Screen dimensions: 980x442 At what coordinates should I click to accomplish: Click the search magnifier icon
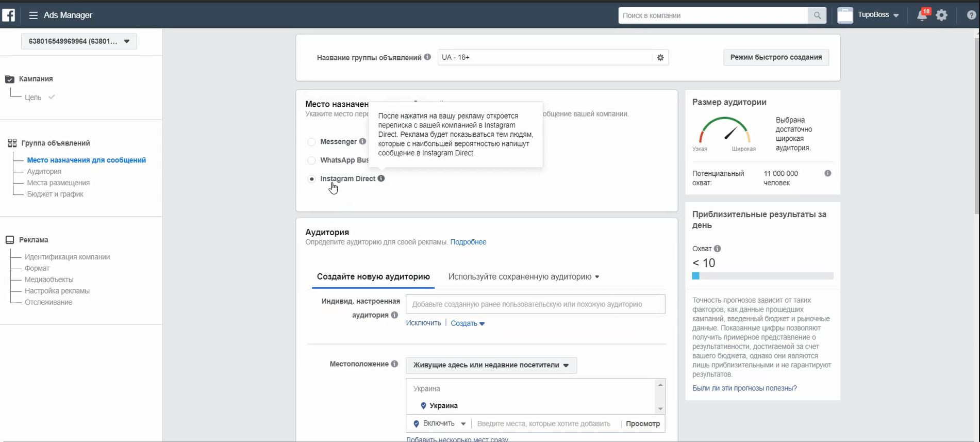click(817, 15)
